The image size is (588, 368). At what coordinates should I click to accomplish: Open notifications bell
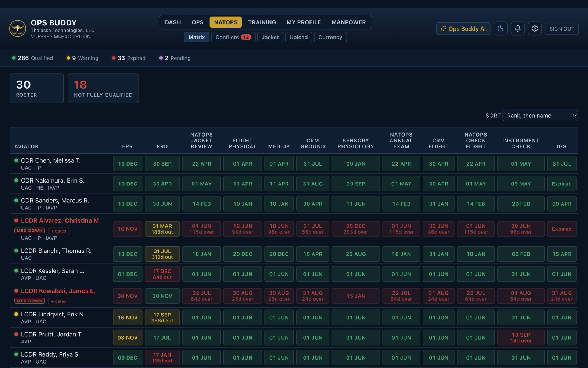(517, 29)
